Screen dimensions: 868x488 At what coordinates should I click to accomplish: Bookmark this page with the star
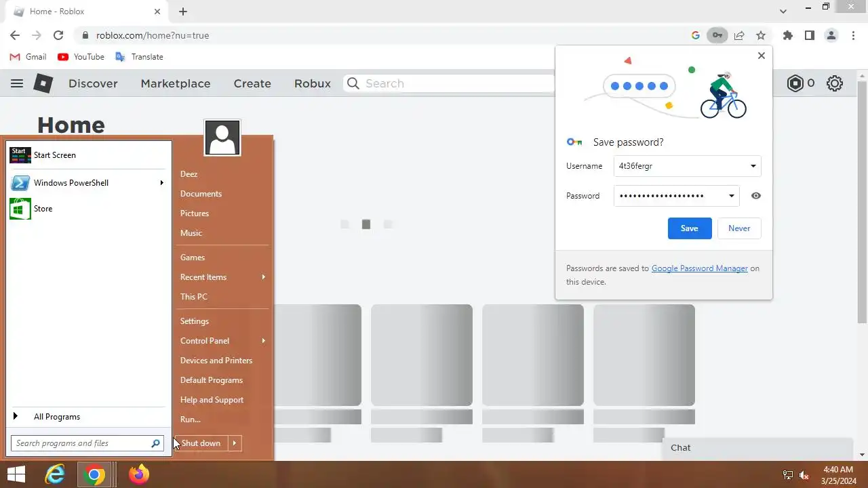[761, 35]
